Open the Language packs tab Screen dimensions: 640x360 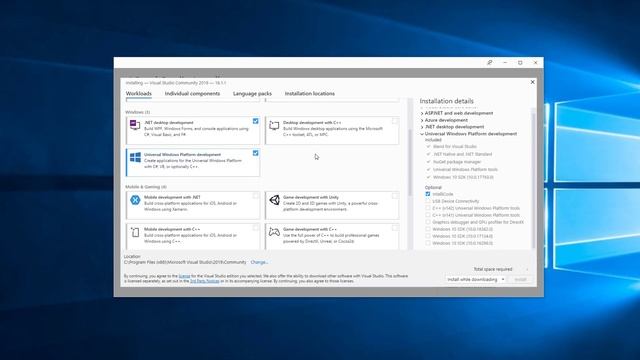252,93
